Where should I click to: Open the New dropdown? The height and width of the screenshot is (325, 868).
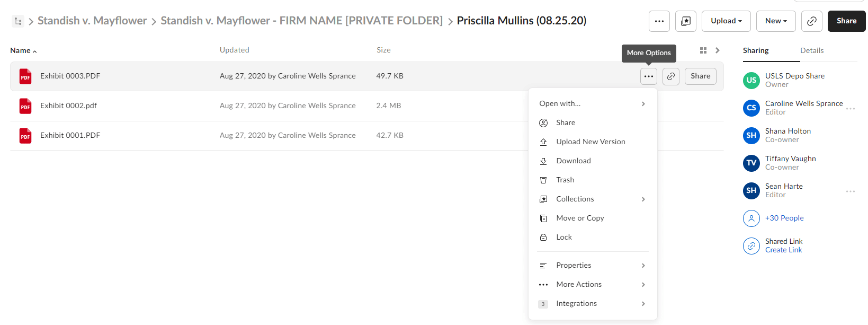pos(776,21)
